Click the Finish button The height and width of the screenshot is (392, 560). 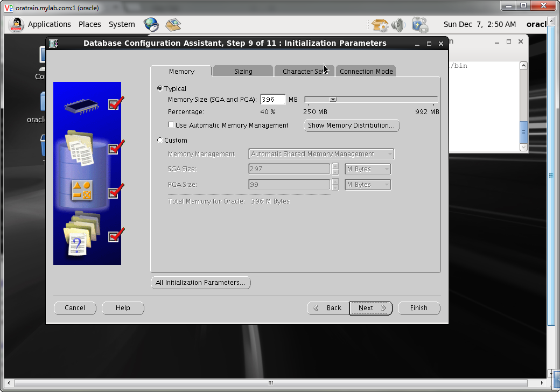419,308
